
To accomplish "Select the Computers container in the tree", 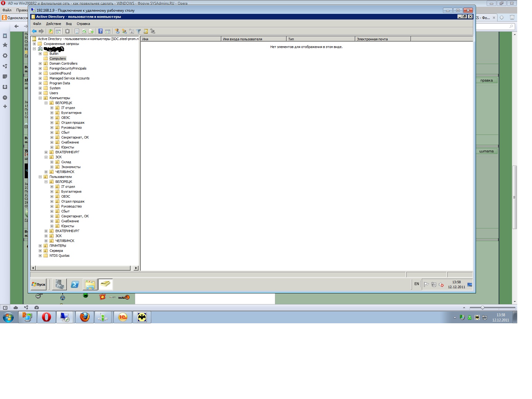I will (58, 58).
